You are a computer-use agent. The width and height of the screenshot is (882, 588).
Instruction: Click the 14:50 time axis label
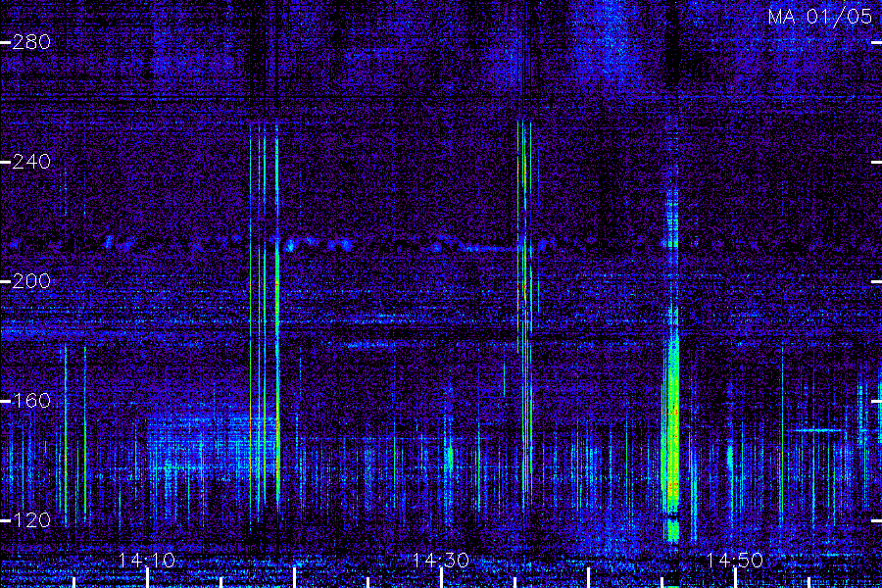[735, 561]
